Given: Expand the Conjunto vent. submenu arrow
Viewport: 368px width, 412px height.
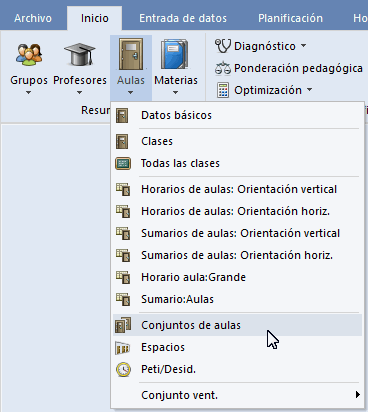Looking at the screenshot, I should tap(358, 395).
